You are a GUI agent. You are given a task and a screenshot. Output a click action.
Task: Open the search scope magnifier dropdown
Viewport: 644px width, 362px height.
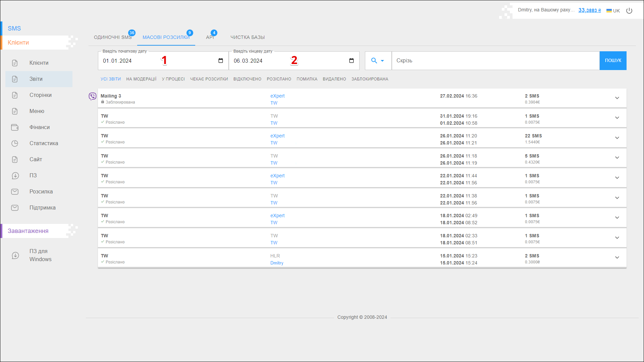point(378,61)
